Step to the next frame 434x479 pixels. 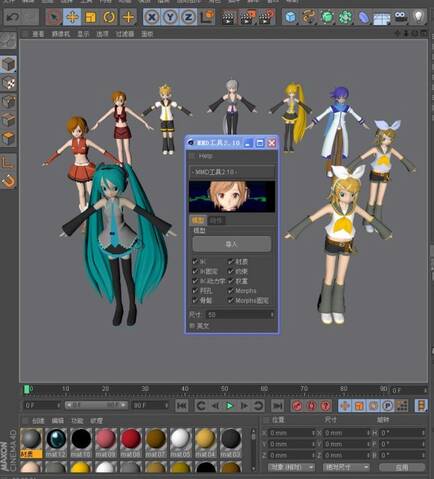click(x=244, y=405)
